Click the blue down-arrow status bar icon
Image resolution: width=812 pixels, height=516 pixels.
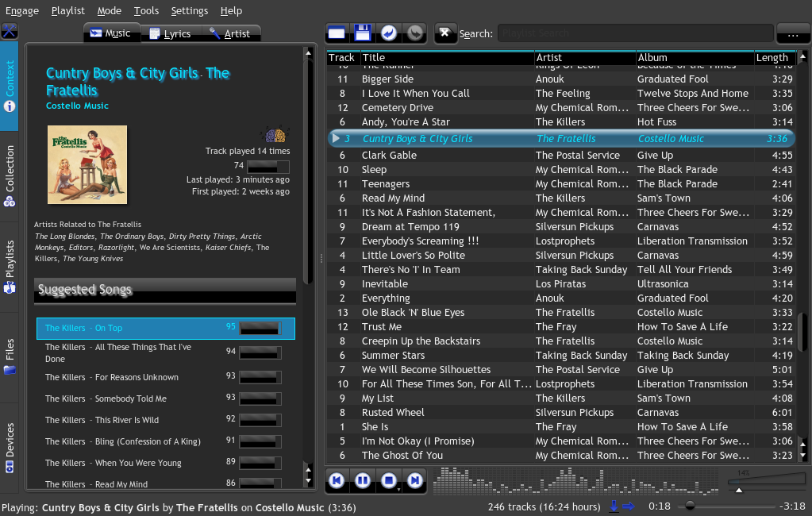point(614,506)
